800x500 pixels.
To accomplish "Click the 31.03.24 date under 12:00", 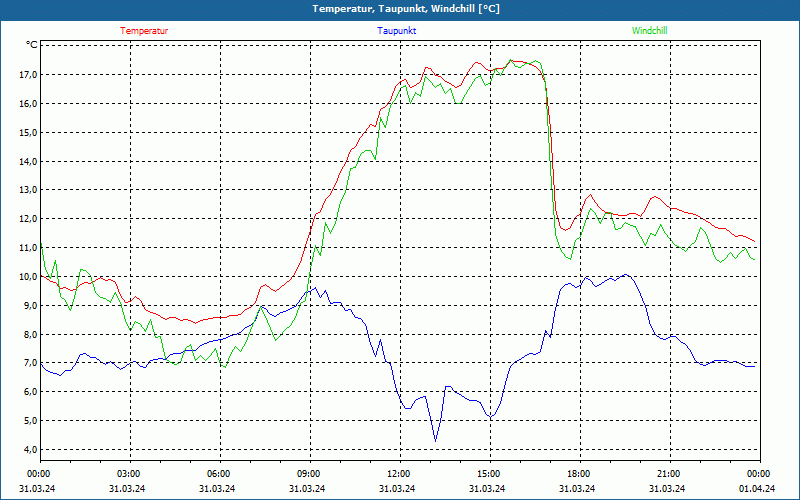I will click(397, 488).
